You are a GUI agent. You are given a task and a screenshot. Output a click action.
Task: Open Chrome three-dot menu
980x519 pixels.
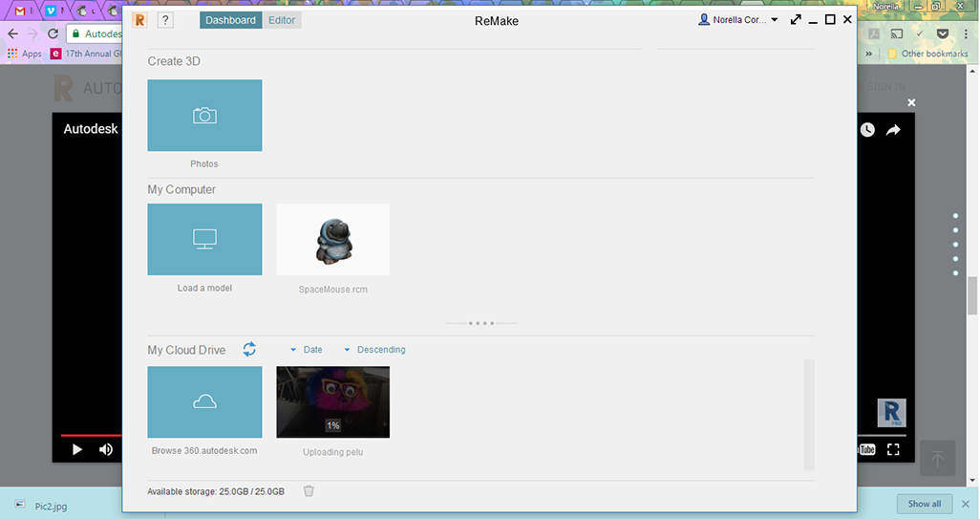[x=967, y=33]
